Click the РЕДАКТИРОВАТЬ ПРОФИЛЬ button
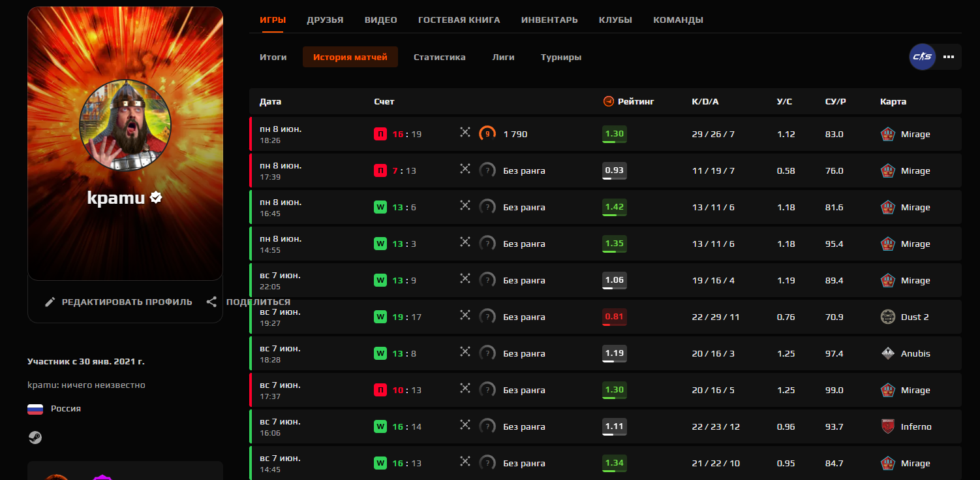980x480 pixels. click(x=118, y=302)
